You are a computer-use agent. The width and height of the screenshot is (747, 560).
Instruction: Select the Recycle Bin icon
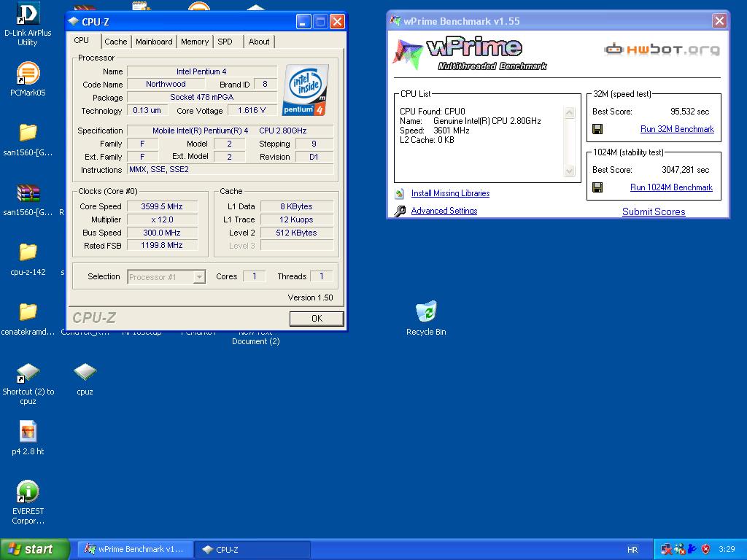tap(426, 311)
